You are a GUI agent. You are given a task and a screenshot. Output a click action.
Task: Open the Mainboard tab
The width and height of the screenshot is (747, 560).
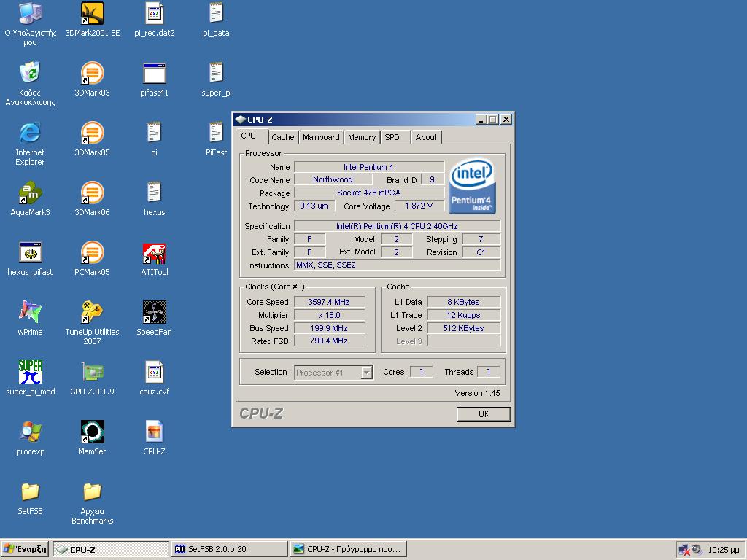tap(321, 137)
